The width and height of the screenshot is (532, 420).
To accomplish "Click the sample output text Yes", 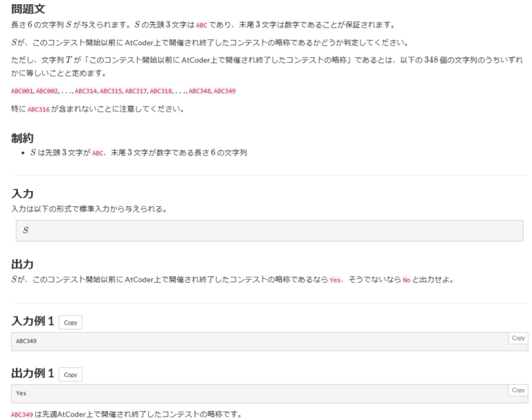I will 21,393.
